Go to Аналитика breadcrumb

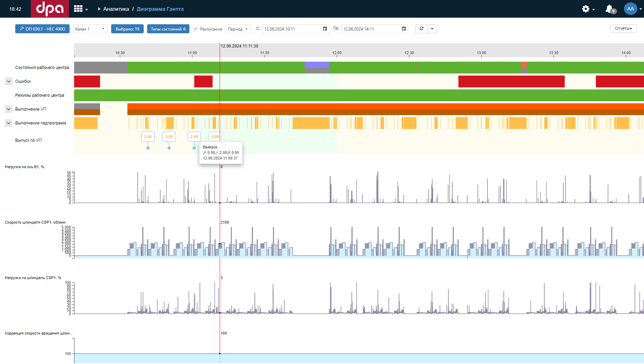click(116, 9)
